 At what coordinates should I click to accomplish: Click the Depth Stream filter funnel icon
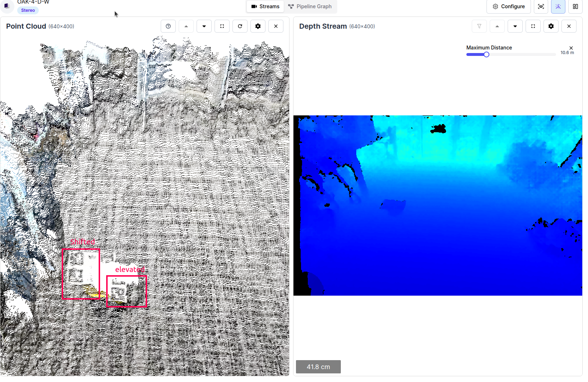479,26
